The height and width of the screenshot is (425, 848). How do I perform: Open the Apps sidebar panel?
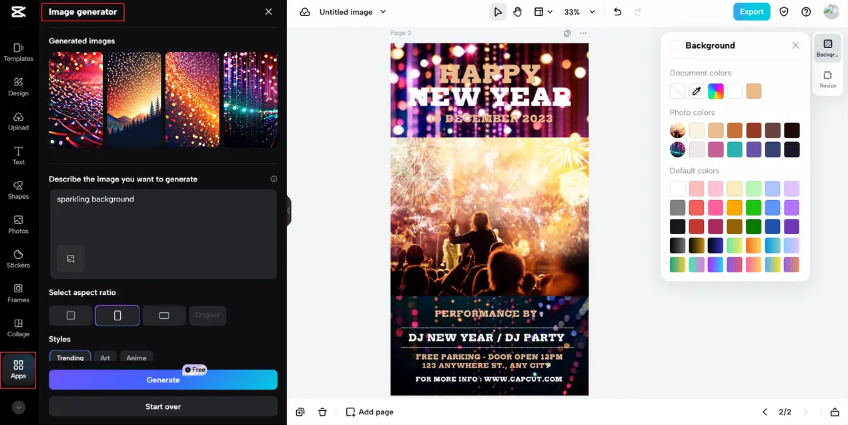click(x=18, y=370)
